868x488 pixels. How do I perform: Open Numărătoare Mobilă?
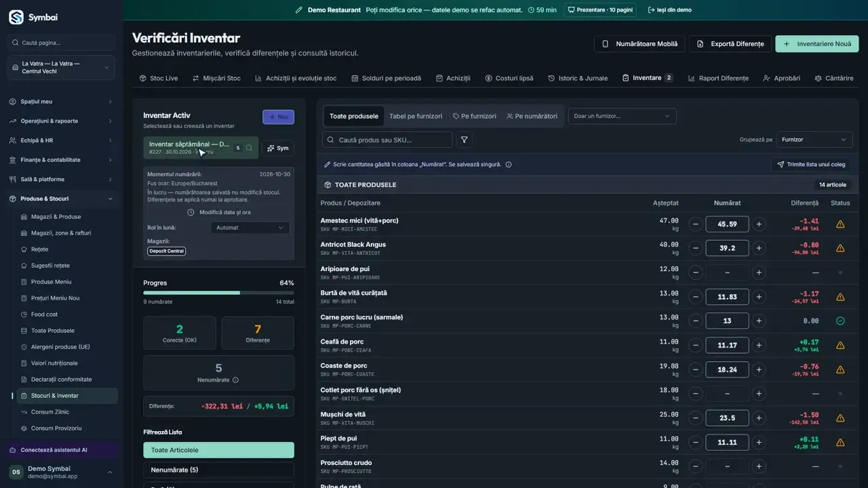point(640,44)
